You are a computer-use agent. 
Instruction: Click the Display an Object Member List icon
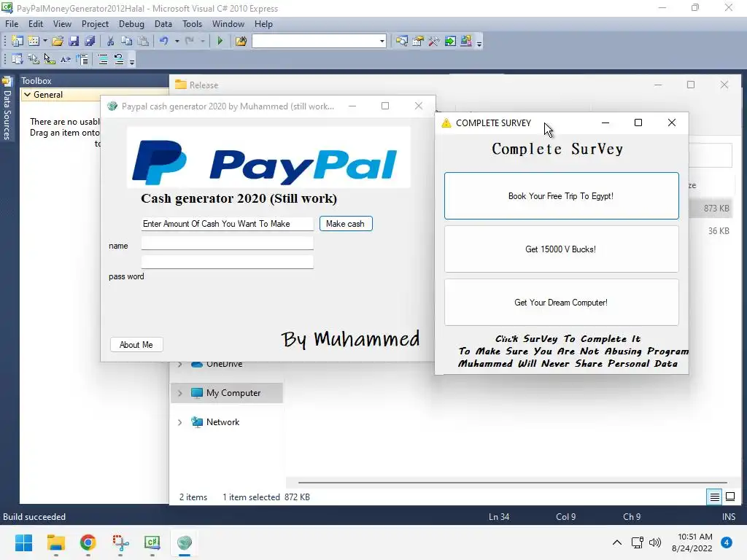click(x=18, y=59)
